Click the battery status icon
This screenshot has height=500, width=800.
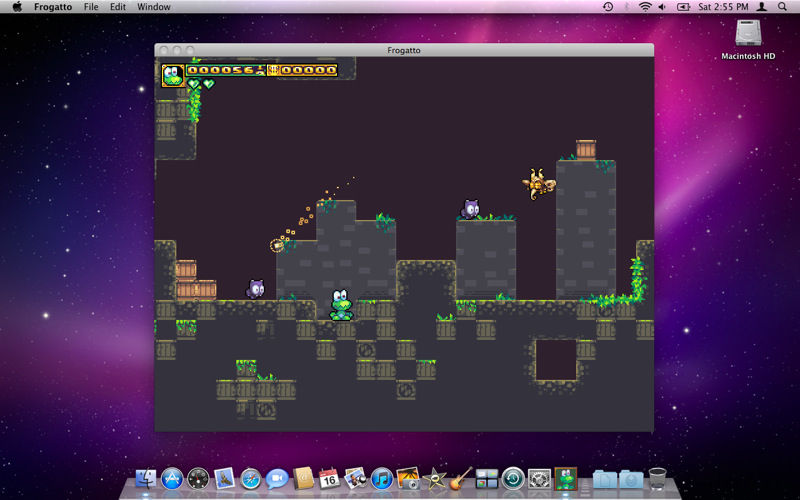pyautogui.click(x=683, y=7)
